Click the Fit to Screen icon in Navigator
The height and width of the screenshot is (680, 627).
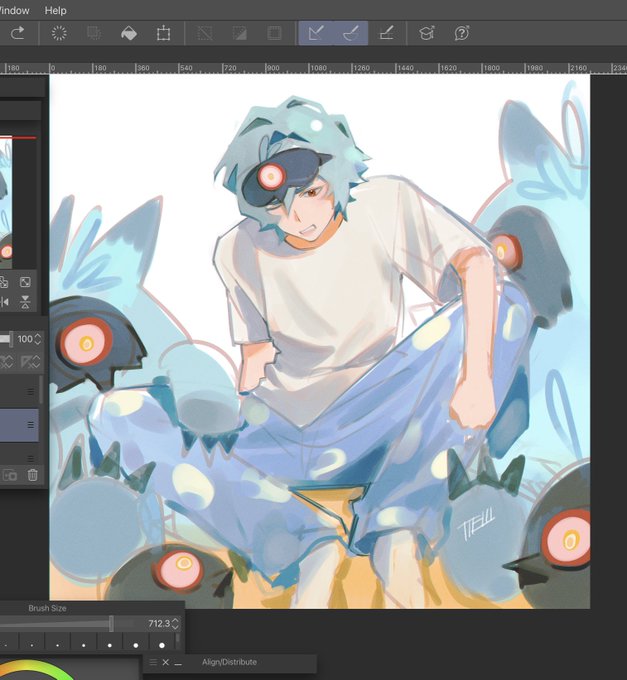[25, 282]
